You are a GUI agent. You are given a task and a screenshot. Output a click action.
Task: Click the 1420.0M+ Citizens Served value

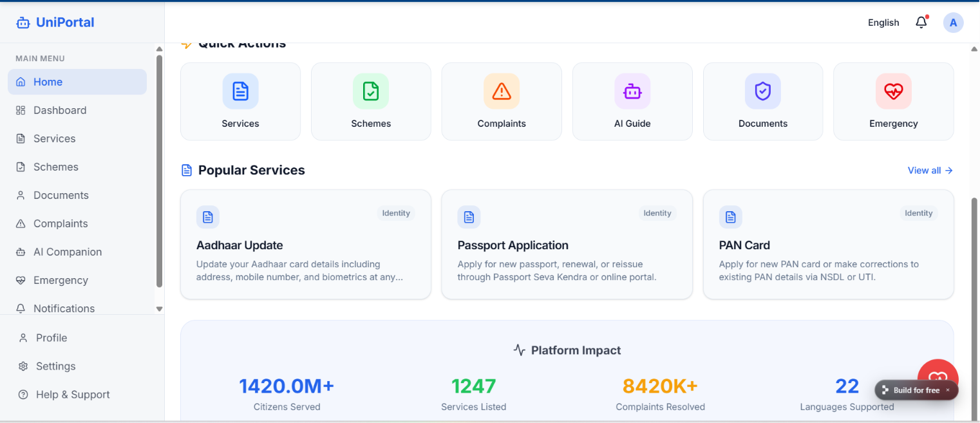[287, 386]
